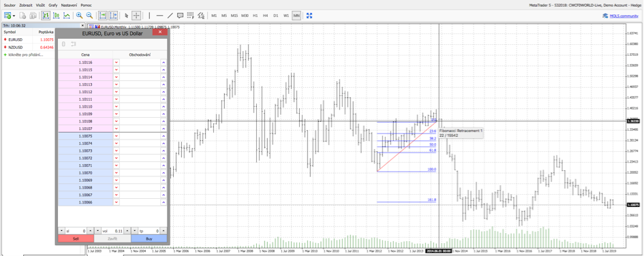This screenshot has width=644, height=256.
Task: Increase the tp take profit value
Action: tap(164, 231)
